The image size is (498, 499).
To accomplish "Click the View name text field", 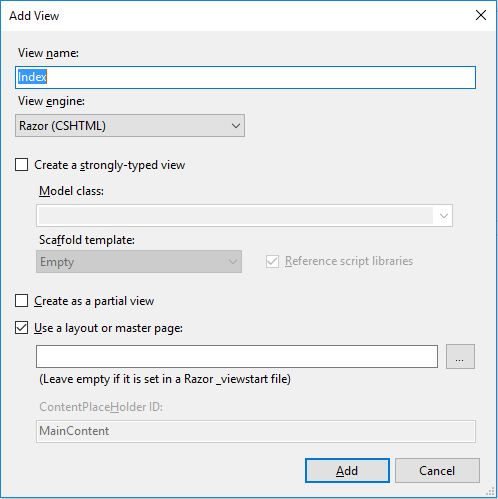I will point(245,77).
